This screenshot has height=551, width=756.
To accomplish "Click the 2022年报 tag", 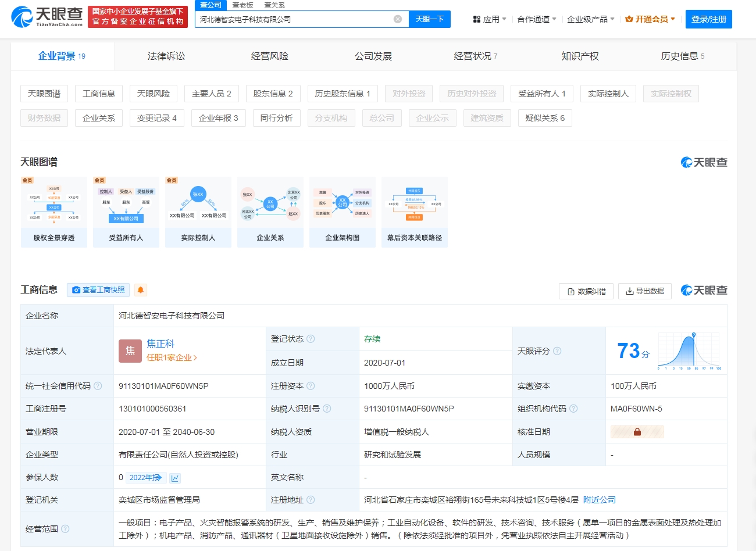I will (146, 478).
